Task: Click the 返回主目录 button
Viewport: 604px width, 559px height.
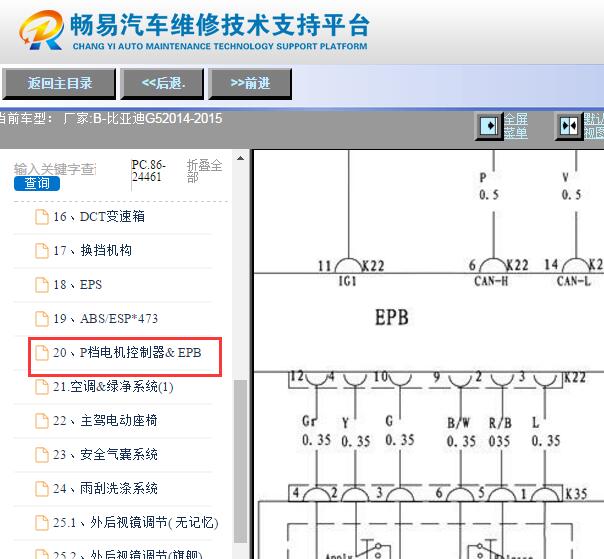Action: tap(59, 83)
